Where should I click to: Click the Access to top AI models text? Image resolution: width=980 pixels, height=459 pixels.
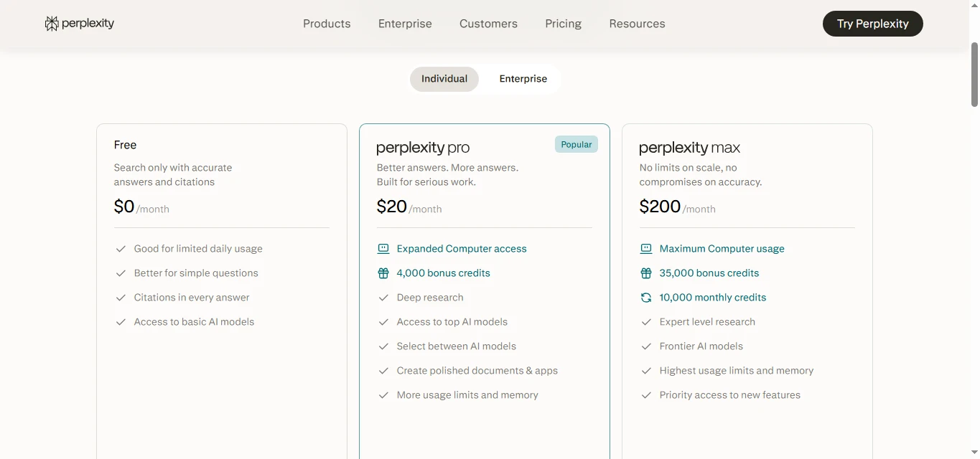coord(452,322)
